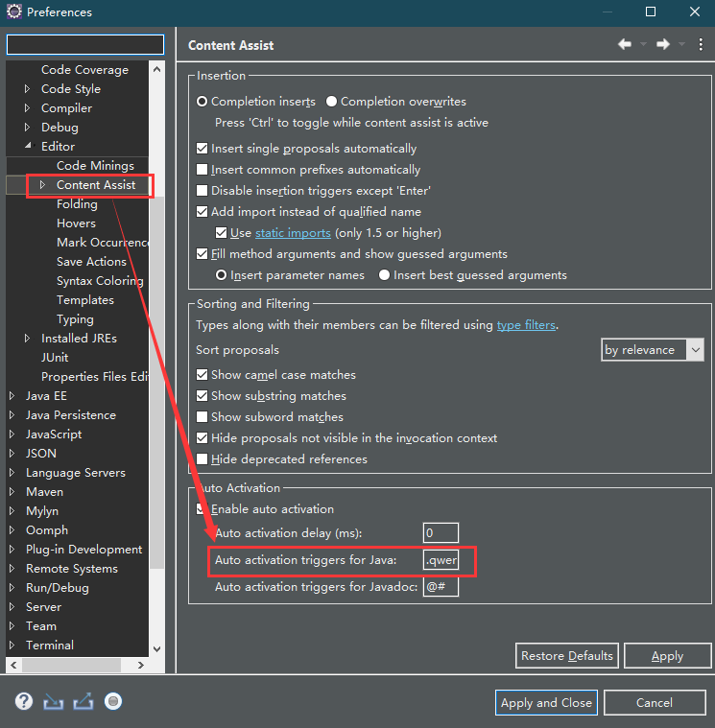The image size is (715, 728).
Task: Click Auto activation triggers for Java field
Action: (x=441, y=560)
